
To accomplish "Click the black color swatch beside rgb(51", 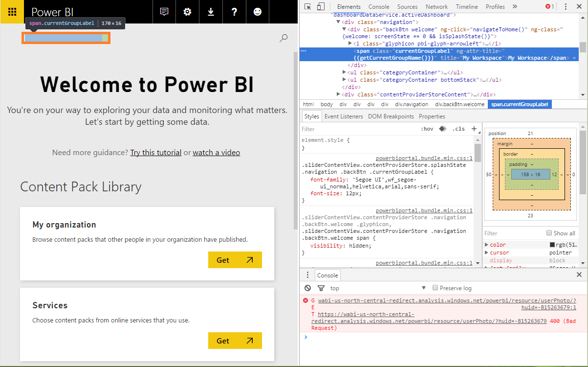I will point(552,245).
